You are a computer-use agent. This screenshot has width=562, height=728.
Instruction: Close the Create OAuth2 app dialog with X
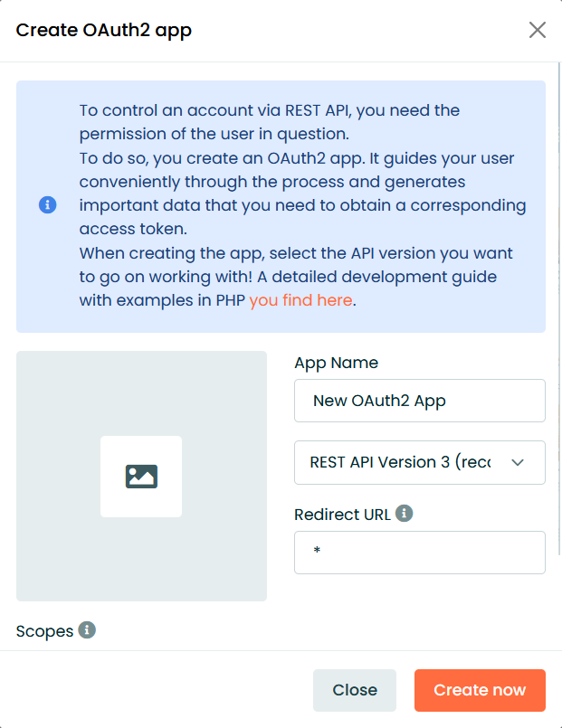click(x=537, y=30)
